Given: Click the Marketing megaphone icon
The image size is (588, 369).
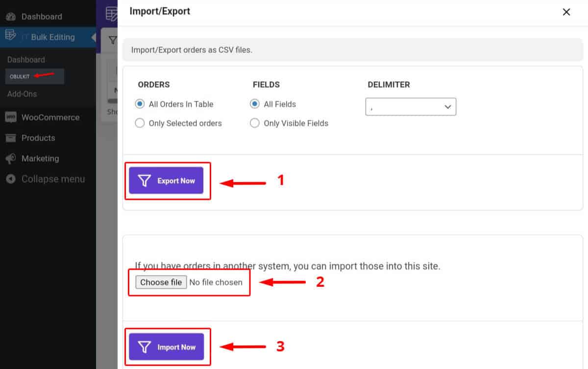Looking at the screenshot, I should [x=12, y=159].
